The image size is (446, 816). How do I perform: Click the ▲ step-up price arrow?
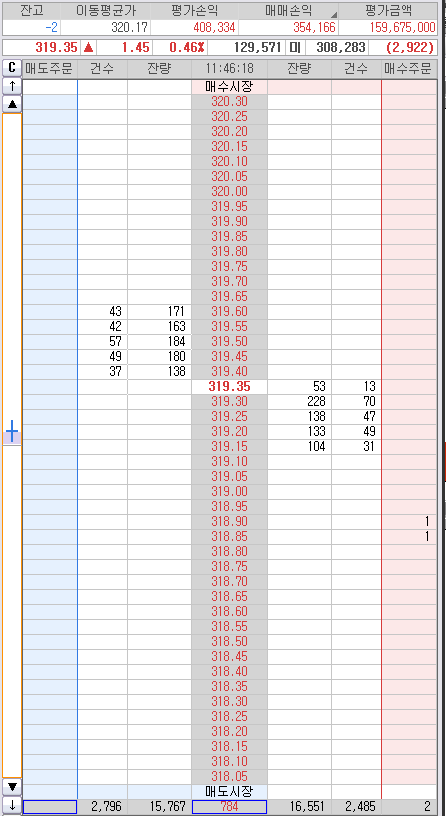coord(12,105)
